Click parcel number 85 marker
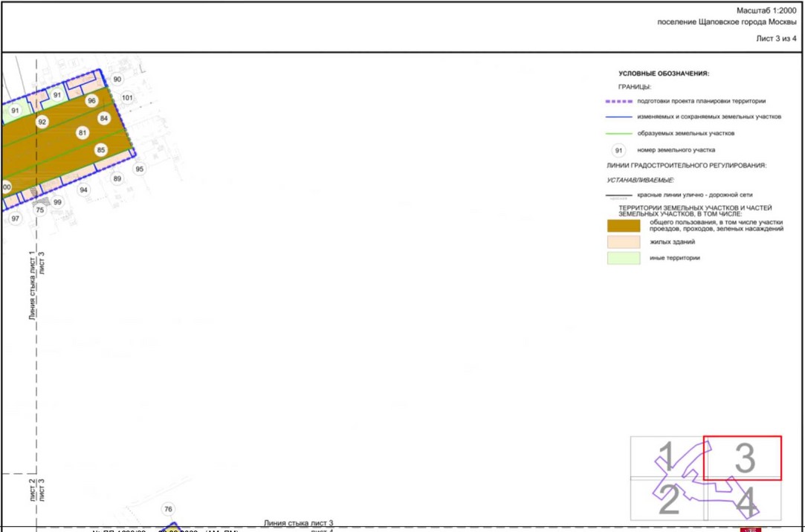This screenshot has width=805, height=532. tap(100, 150)
